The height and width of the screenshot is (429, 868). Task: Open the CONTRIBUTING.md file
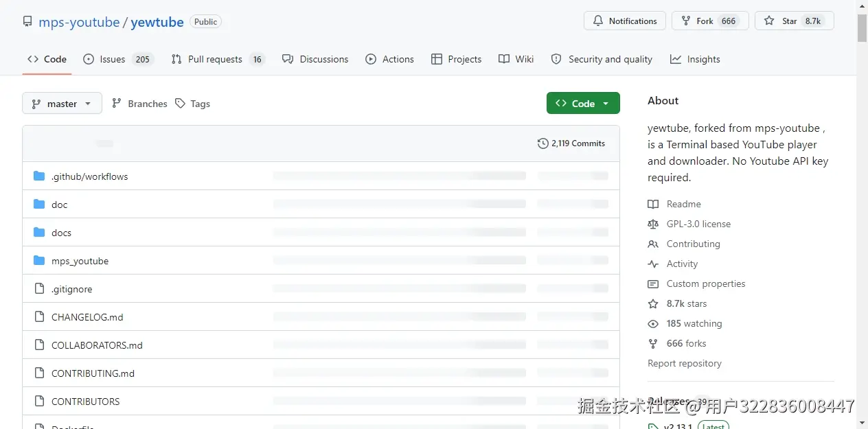click(x=93, y=373)
